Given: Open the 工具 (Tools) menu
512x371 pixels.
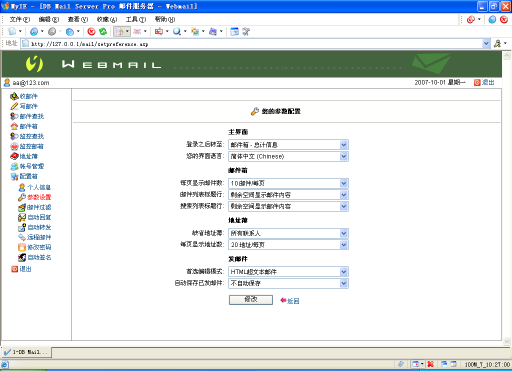Looking at the screenshot, I should (136, 19).
